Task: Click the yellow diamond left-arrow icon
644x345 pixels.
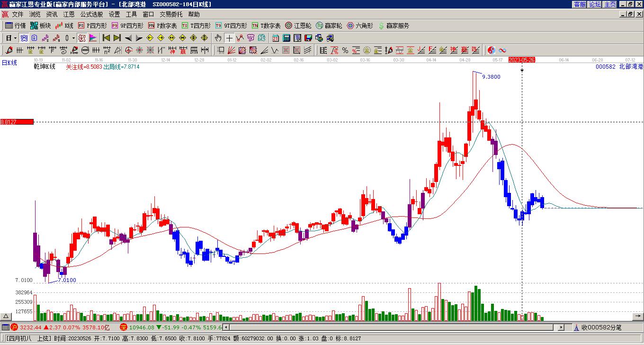Action: point(150,38)
